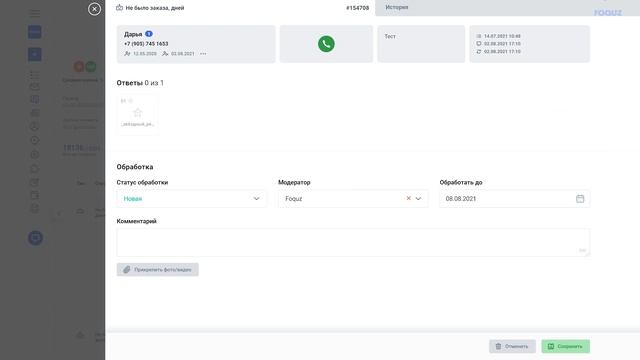This screenshot has height=360, width=640.
Task: Call the client with green phone button
Action: pos(326,44)
